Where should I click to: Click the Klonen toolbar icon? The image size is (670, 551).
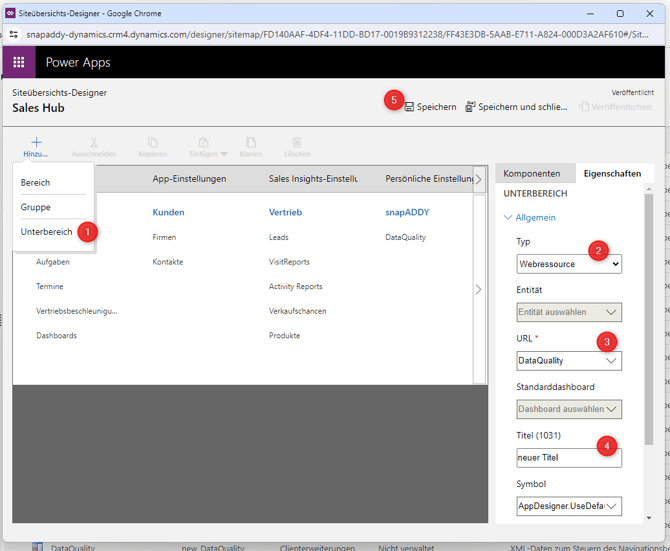pyautogui.click(x=251, y=143)
